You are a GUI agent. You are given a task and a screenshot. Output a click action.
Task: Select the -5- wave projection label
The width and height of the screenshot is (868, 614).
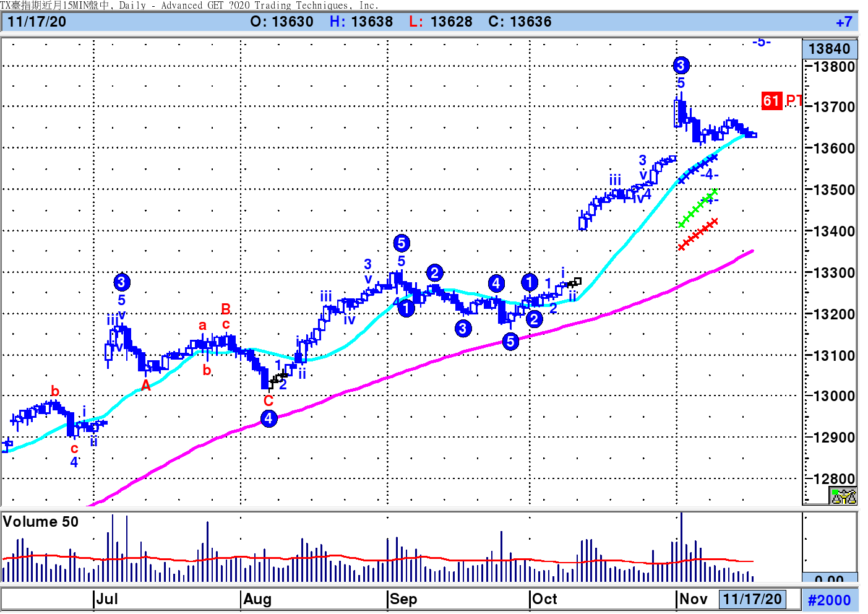click(761, 42)
